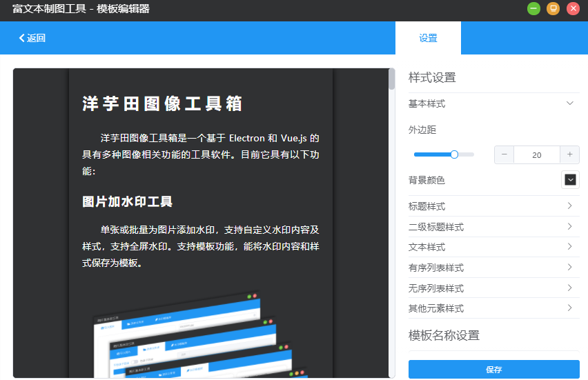
Task: Click the 外边距 number field showing 20
Action: pos(537,154)
